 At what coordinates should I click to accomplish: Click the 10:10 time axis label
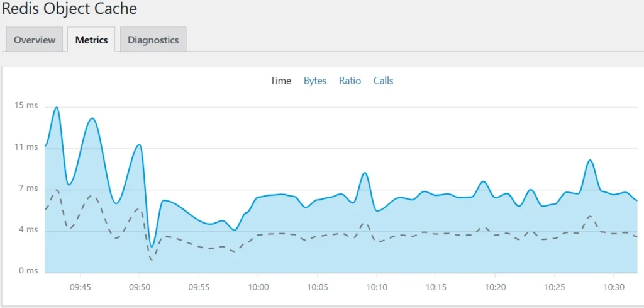point(376,287)
